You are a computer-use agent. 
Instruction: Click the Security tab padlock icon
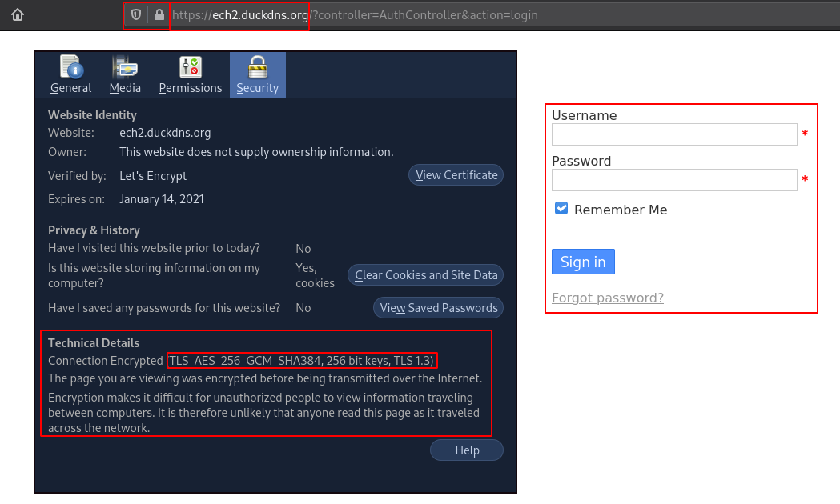click(258, 67)
